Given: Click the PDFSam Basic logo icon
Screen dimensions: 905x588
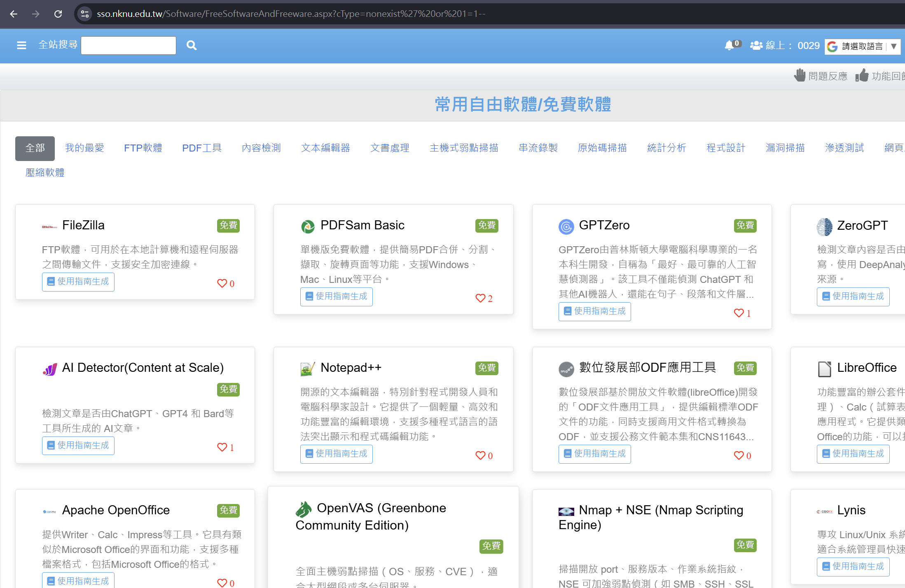Looking at the screenshot, I should pyautogui.click(x=308, y=226).
